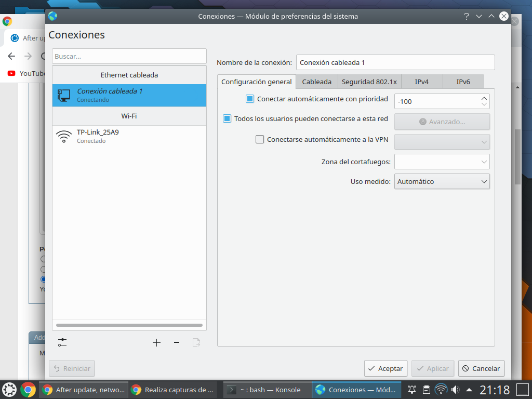The height and width of the screenshot is (399, 532).
Task: Enable connect automatically to VPN checkbox
Action: click(260, 139)
